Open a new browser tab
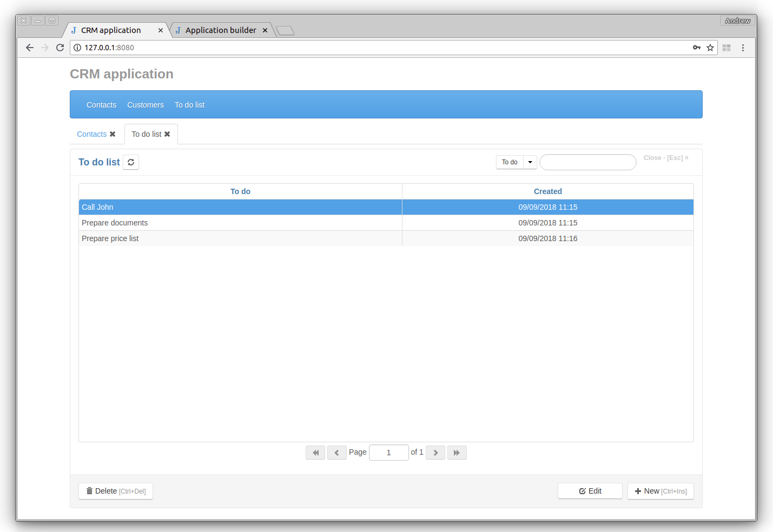The image size is (773, 532). pyautogui.click(x=285, y=31)
